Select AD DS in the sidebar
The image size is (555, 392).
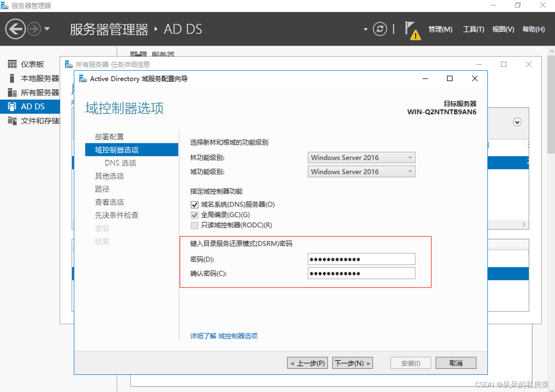point(30,107)
